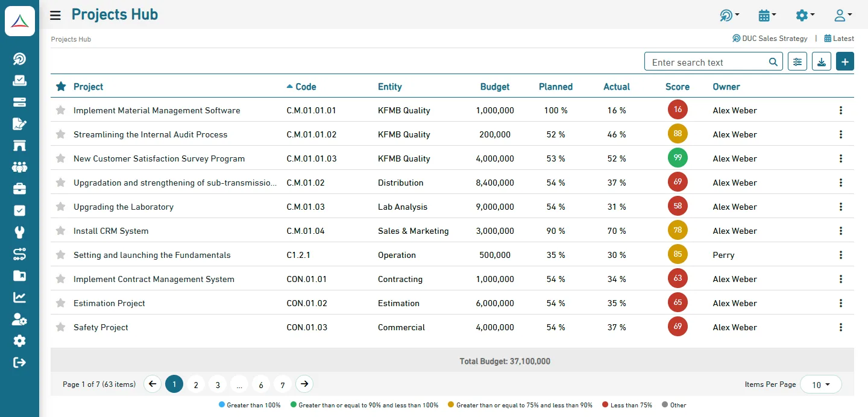
Task: Go to the next page arrow
Action: click(x=304, y=384)
